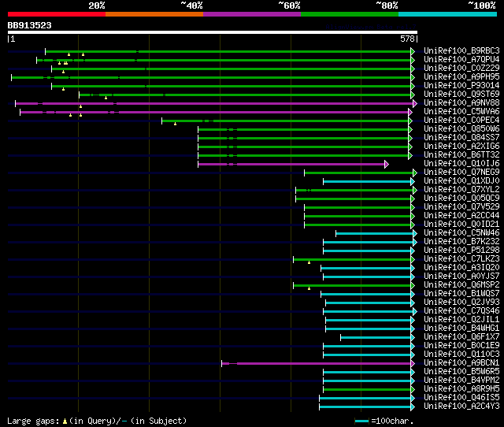Viewport: 504px width, 427px height.
Task: Select the UniRef100_B6TT32 label
Action: pos(461,155)
